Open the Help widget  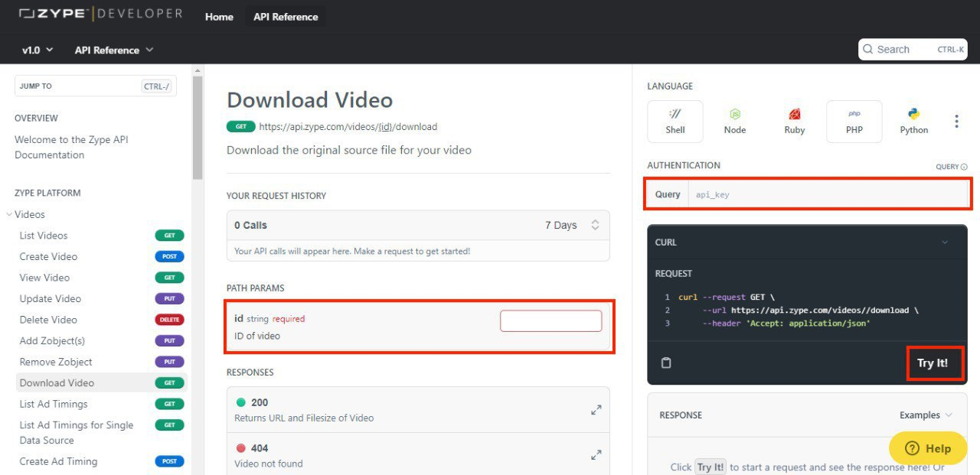[x=928, y=448]
